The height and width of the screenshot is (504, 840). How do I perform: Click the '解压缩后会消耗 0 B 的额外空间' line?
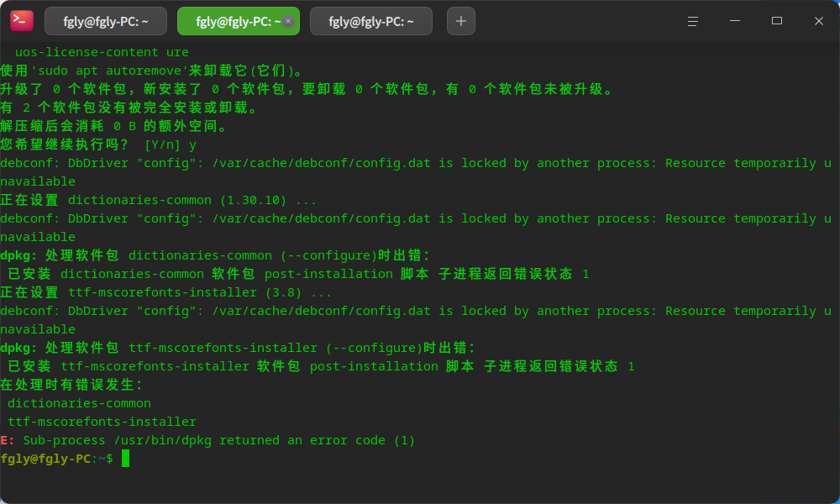(113, 126)
